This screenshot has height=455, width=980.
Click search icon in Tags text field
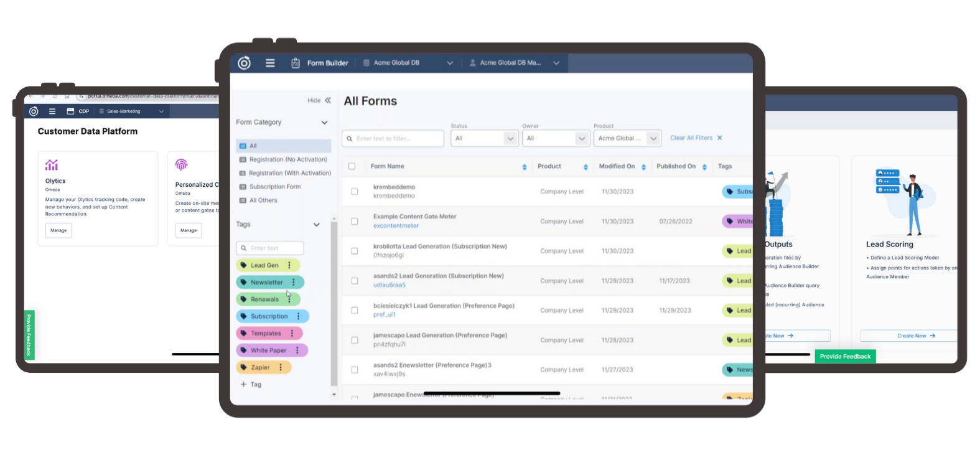[x=243, y=248]
